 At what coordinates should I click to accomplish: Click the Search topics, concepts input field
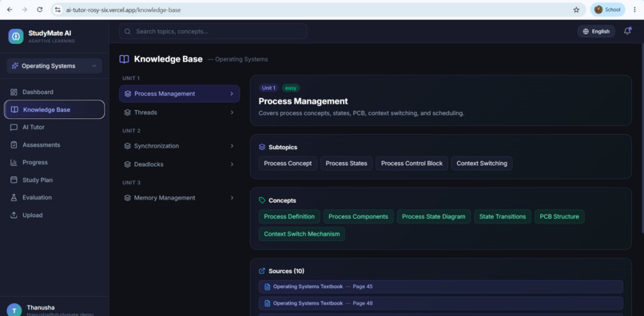pos(213,31)
